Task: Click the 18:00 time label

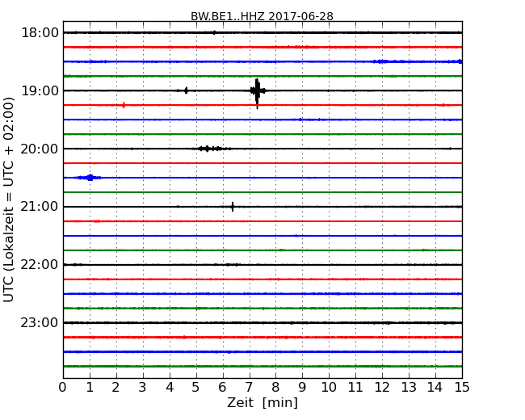Action: point(40,33)
